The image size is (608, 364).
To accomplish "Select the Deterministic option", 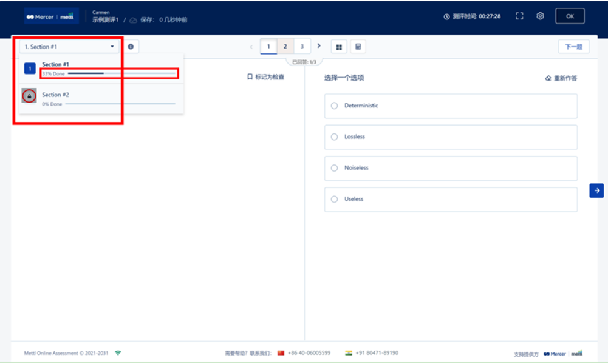I will coord(334,106).
